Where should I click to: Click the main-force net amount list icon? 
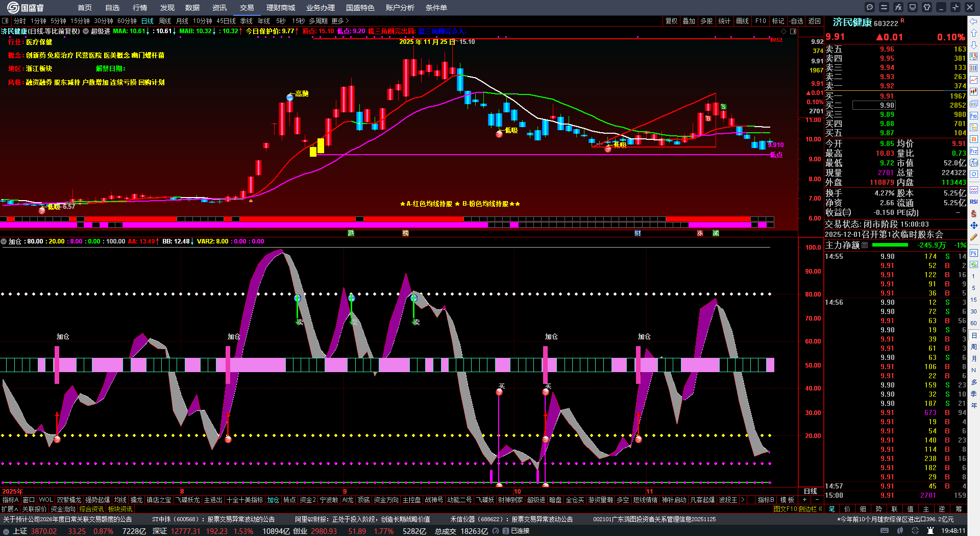(x=865, y=245)
